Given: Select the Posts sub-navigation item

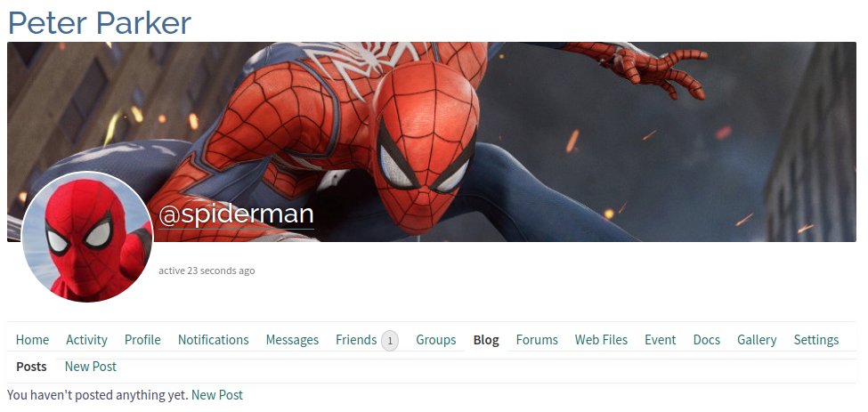Looking at the screenshot, I should pyautogui.click(x=31, y=367).
